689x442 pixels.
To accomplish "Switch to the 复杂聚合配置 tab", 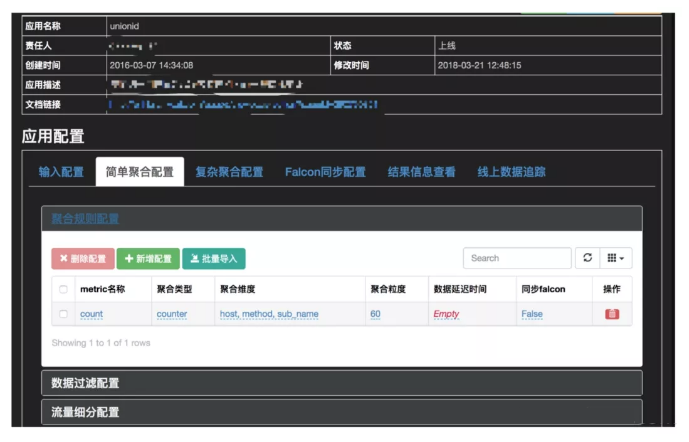I will [x=229, y=172].
